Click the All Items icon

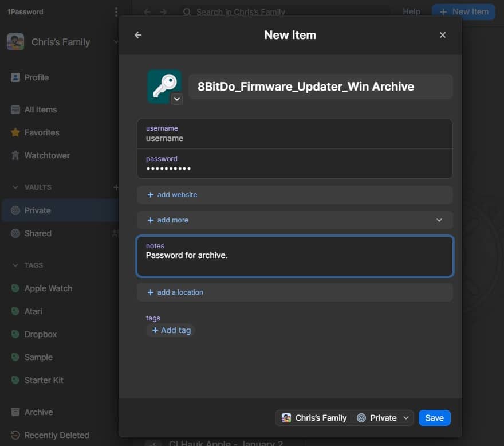click(15, 109)
